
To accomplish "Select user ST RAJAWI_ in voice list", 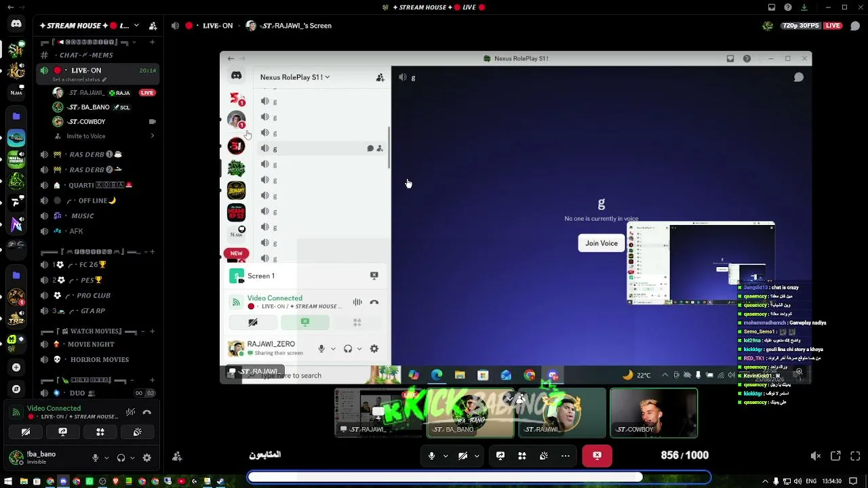I will pyautogui.click(x=104, y=93).
